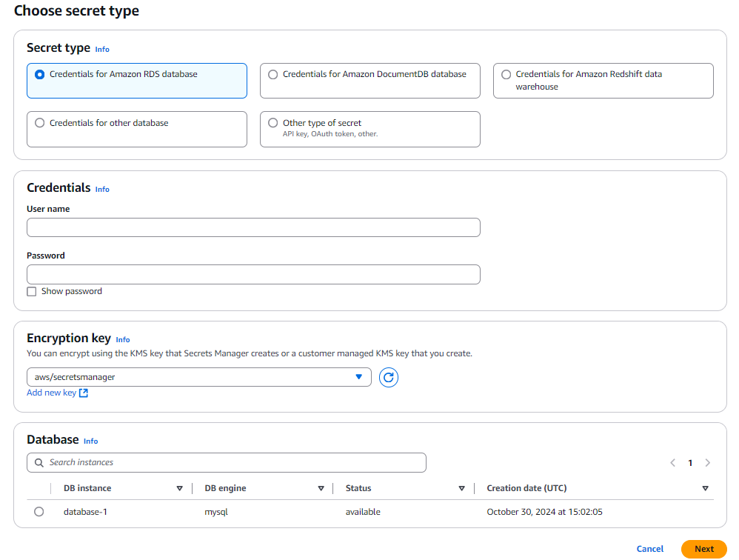Click the search magnifier icon in Database

click(39, 463)
